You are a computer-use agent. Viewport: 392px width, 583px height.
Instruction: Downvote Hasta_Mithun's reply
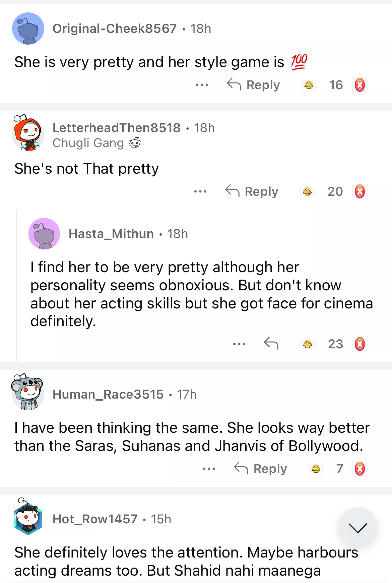(360, 344)
